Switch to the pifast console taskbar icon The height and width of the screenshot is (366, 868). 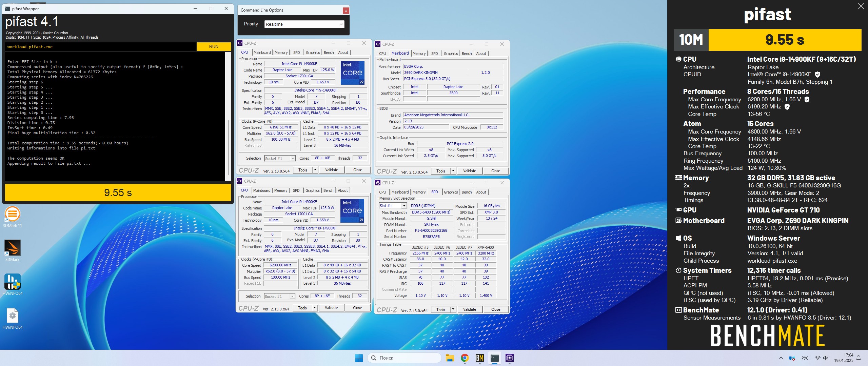[x=494, y=358]
